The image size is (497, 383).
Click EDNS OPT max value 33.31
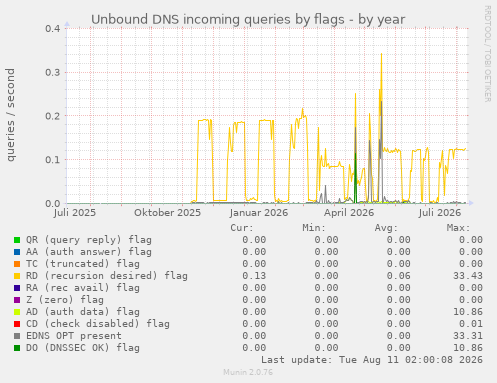coord(468,336)
